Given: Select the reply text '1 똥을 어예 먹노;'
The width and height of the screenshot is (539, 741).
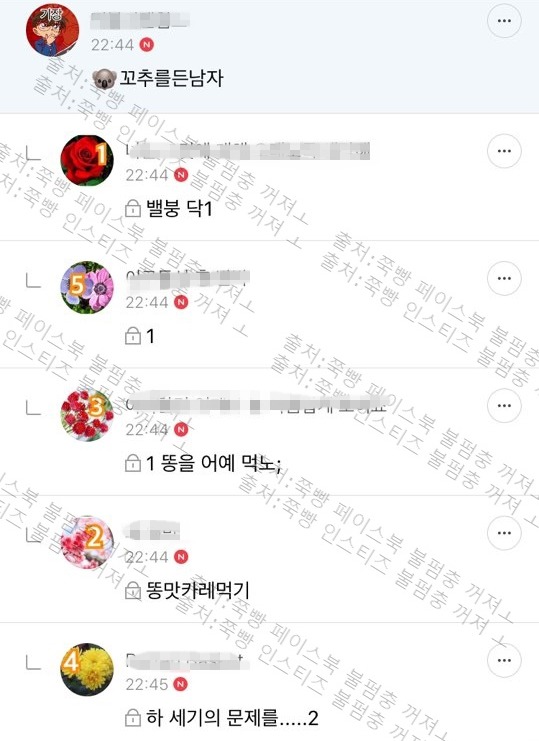Looking at the screenshot, I should [x=214, y=463].
